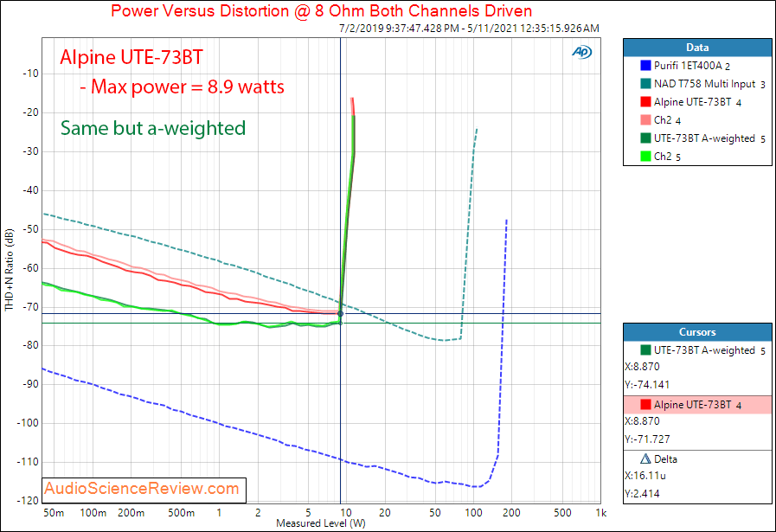Click the Delta X:16.11u value
This screenshot has height=532, width=776.
[645, 476]
